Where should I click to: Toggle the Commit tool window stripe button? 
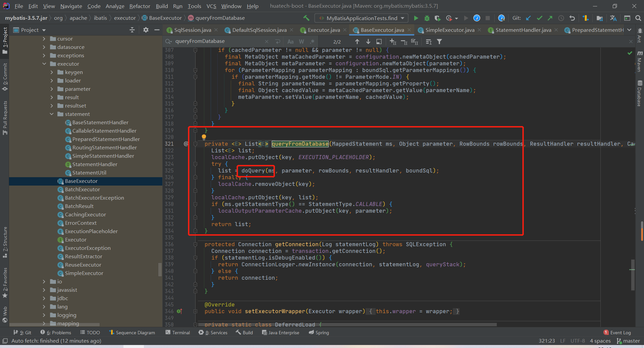(5, 77)
